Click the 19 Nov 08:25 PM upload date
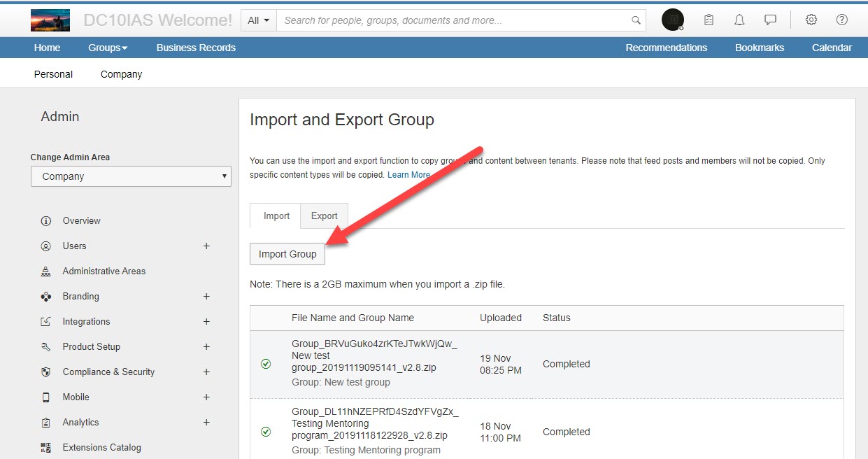 [x=501, y=364]
